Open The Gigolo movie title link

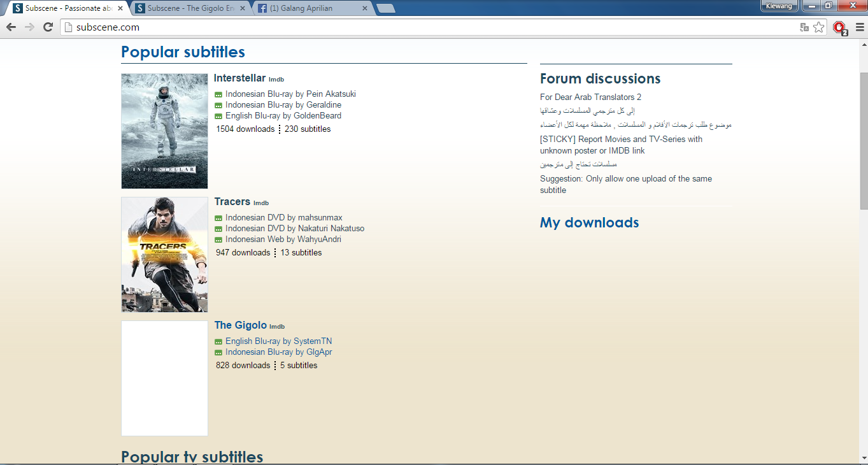pyautogui.click(x=240, y=325)
